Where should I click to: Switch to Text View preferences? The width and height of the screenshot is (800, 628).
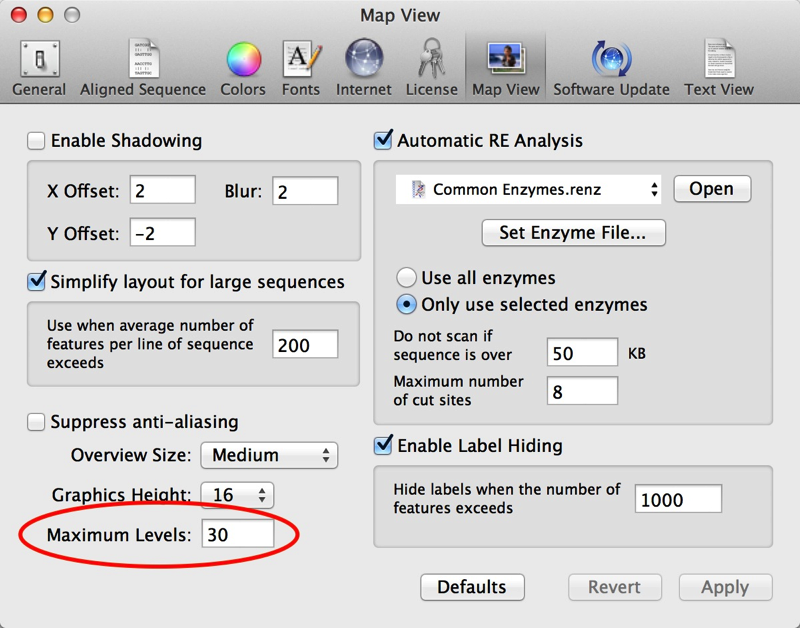click(x=718, y=66)
